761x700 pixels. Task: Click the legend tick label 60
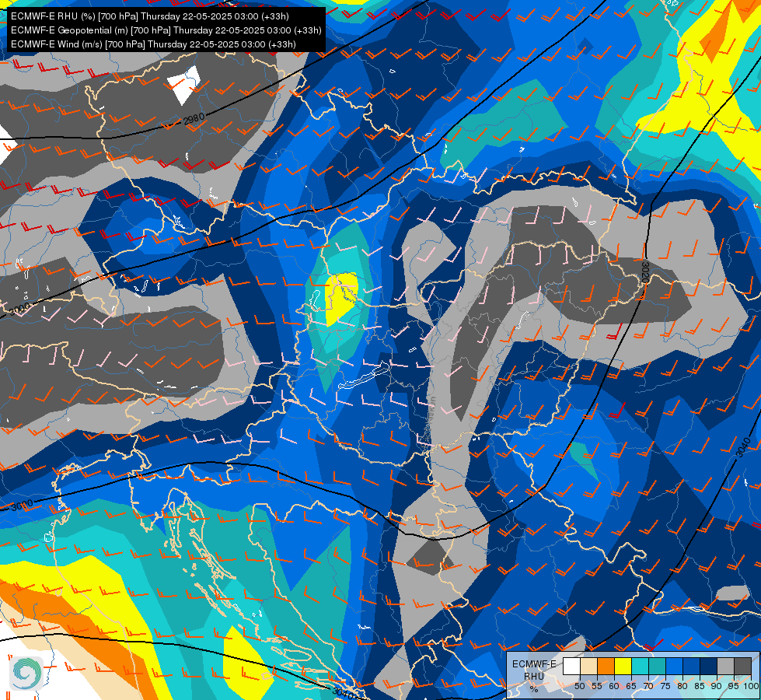point(614,686)
